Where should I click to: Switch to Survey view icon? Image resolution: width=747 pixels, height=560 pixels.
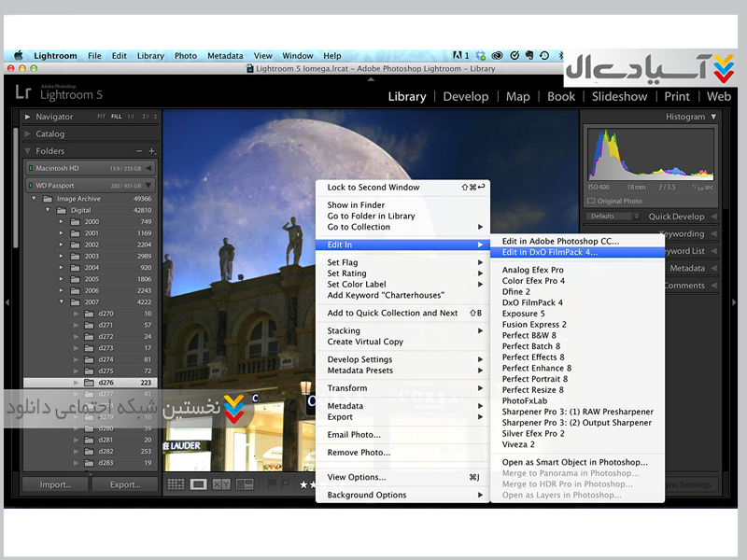[245, 484]
